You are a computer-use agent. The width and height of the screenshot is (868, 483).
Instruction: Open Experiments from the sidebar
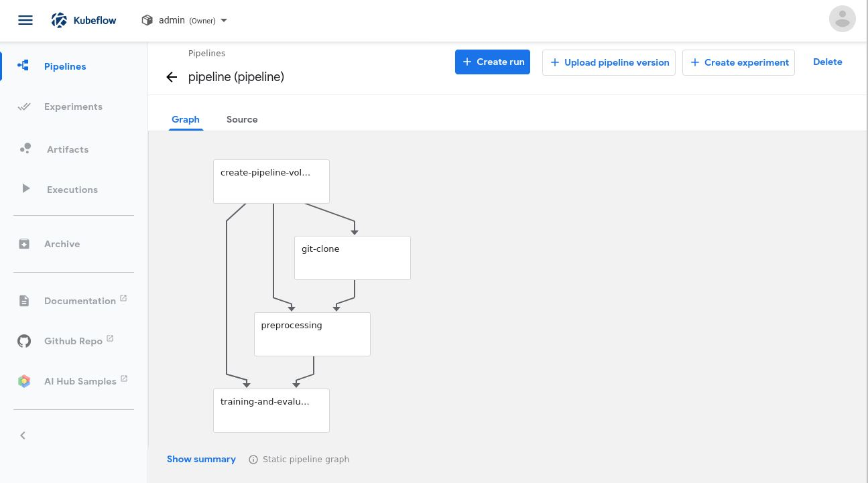coord(73,107)
